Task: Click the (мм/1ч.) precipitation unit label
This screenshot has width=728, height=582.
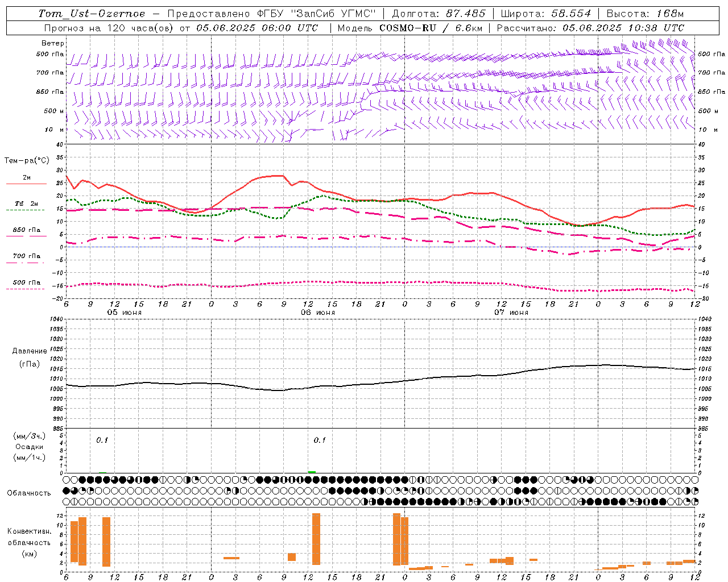Action: [29, 458]
